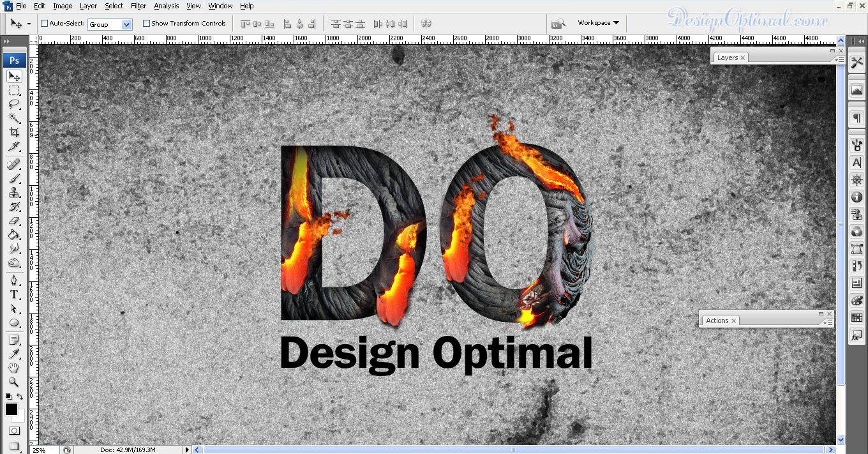Select the Paint Bucket tool
The image size is (868, 454).
coord(14,235)
